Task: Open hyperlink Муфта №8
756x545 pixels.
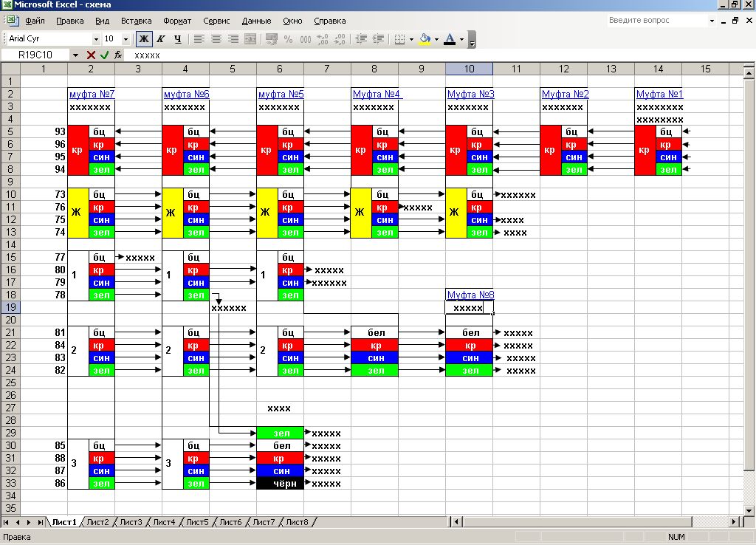Action: 470,295
